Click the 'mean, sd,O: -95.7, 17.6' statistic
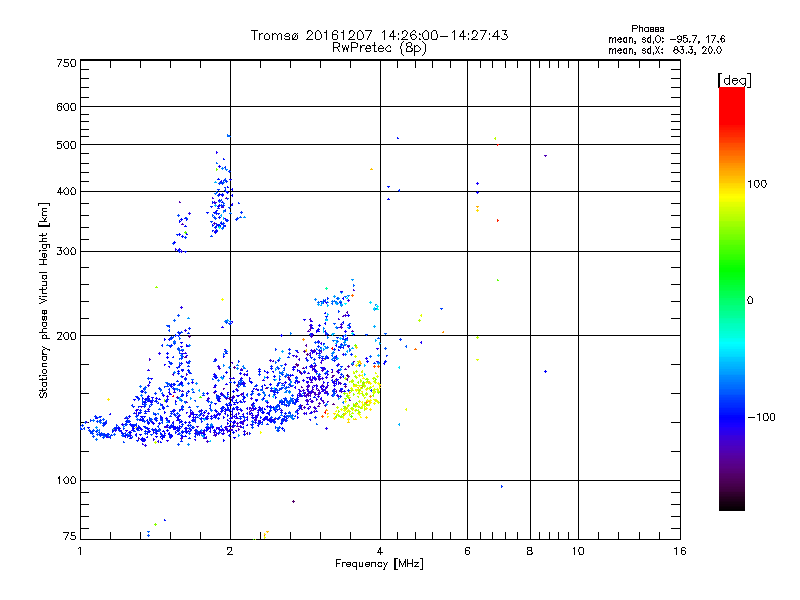This screenshot has width=800, height=600. click(x=666, y=39)
